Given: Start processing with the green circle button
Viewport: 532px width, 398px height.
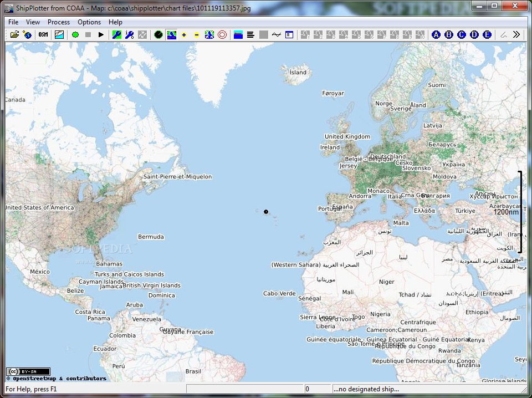Looking at the screenshot, I should (75, 34).
